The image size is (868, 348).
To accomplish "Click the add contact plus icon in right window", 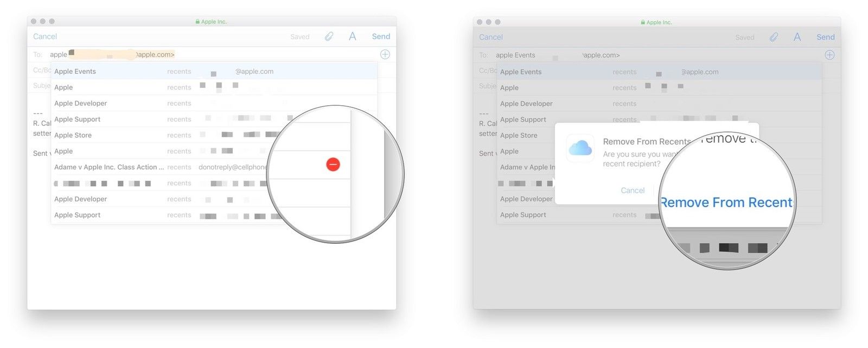I will click(x=829, y=55).
